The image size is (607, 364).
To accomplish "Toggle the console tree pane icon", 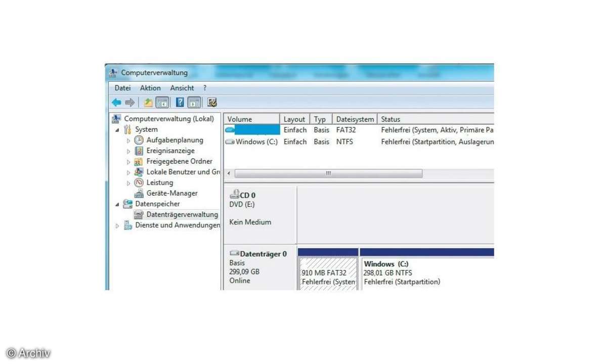I will click(162, 103).
